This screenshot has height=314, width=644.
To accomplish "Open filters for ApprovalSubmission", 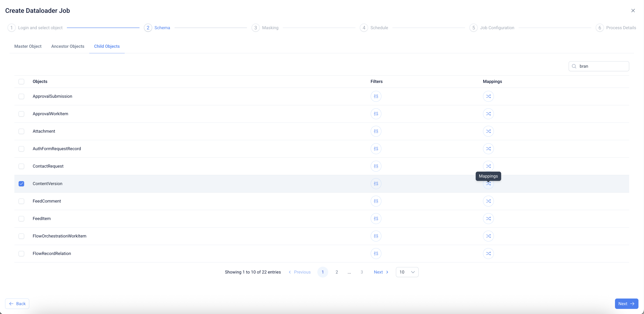I will coord(376,96).
